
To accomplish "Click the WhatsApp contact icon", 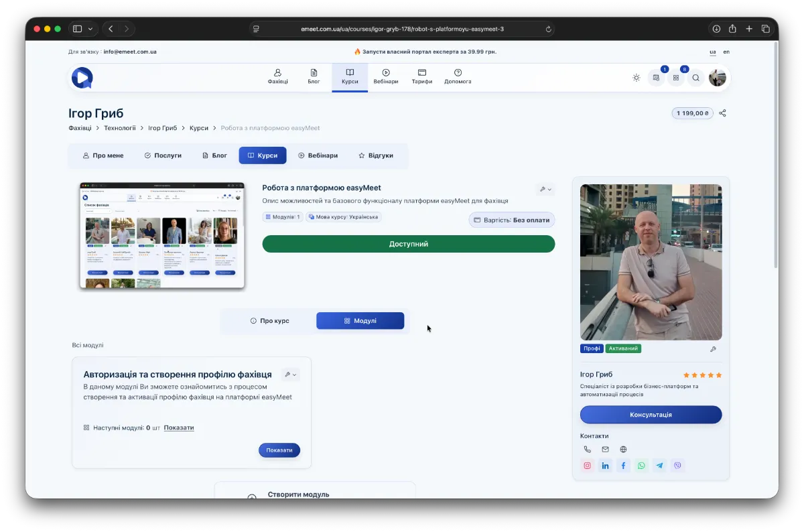I will (x=641, y=466).
